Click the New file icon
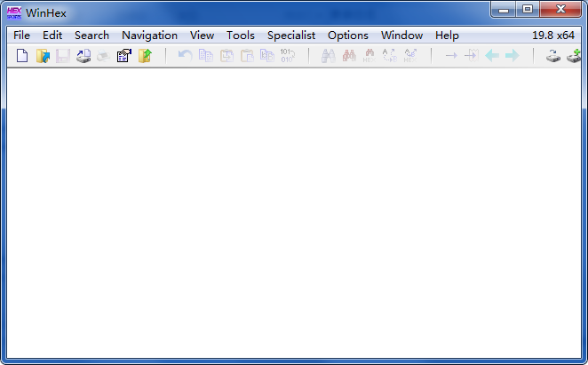 pyautogui.click(x=22, y=56)
